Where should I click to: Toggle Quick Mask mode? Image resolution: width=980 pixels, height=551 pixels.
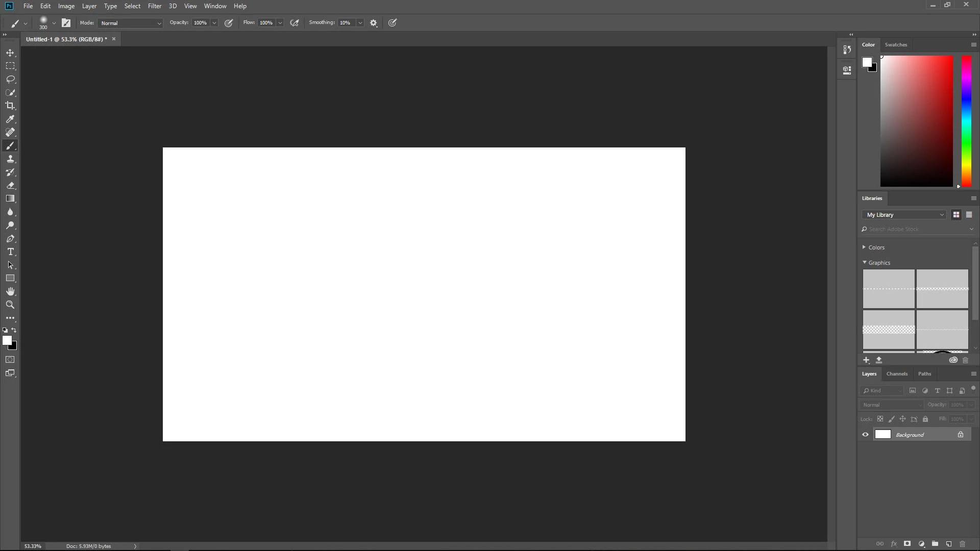click(x=10, y=360)
